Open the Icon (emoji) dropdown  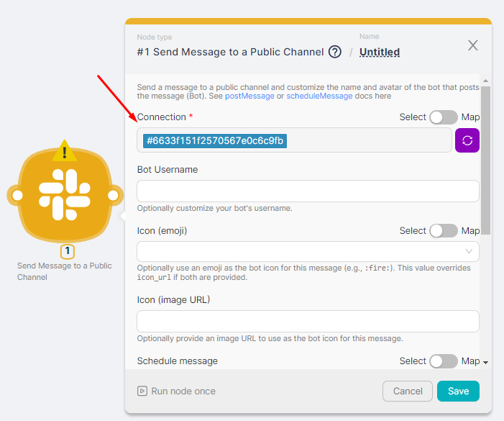308,251
